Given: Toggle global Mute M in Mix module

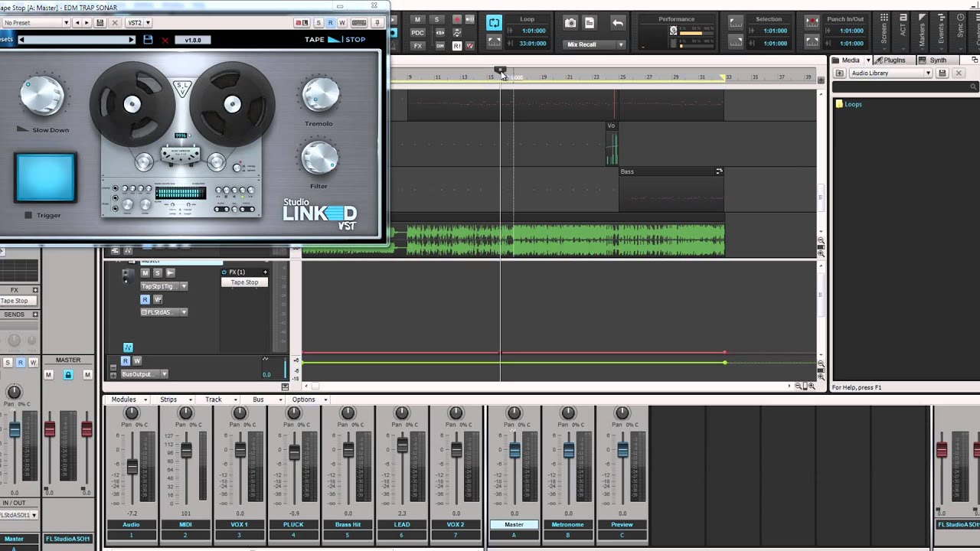Looking at the screenshot, I should pos(417,19).
